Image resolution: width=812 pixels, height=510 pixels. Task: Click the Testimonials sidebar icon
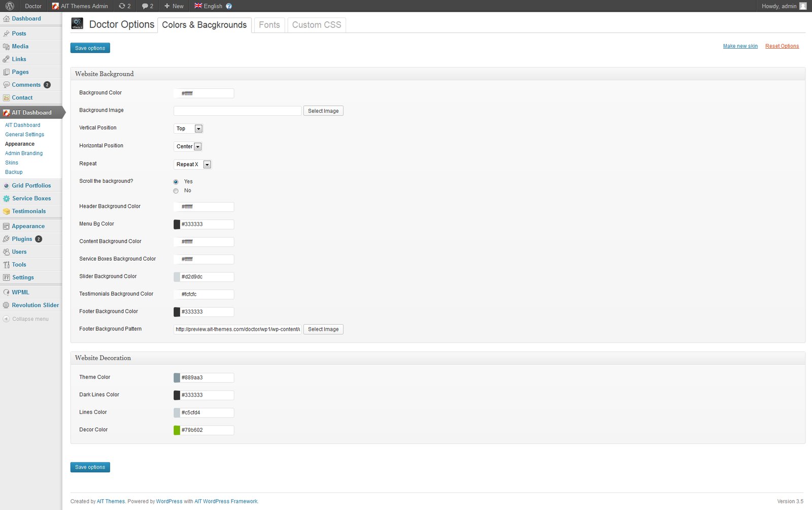click(6, 211)
